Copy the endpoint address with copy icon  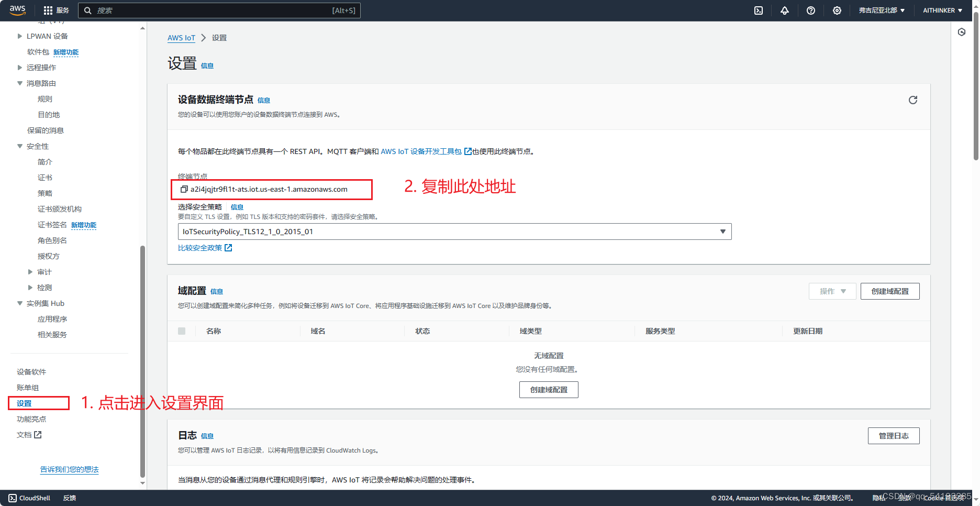point(184,189)
